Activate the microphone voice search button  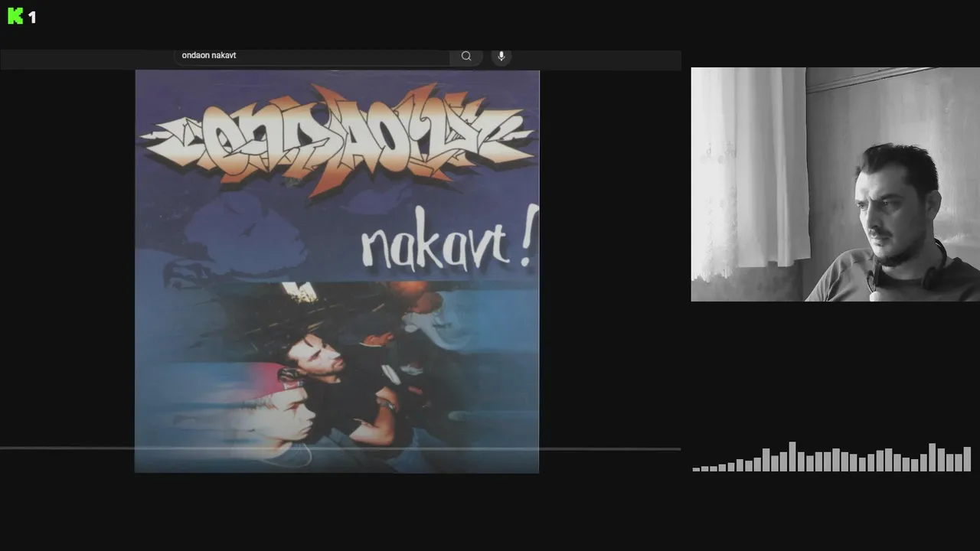501,56
